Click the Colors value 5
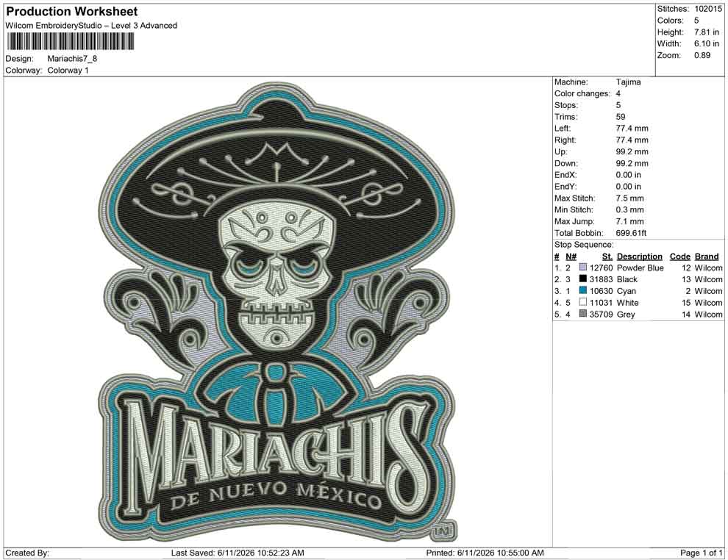 click(x=696, y=21)
